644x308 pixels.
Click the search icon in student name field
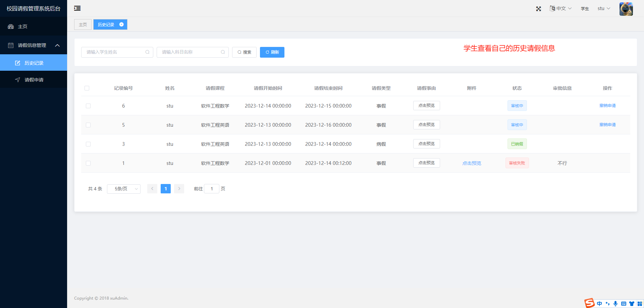click(147, 52)
